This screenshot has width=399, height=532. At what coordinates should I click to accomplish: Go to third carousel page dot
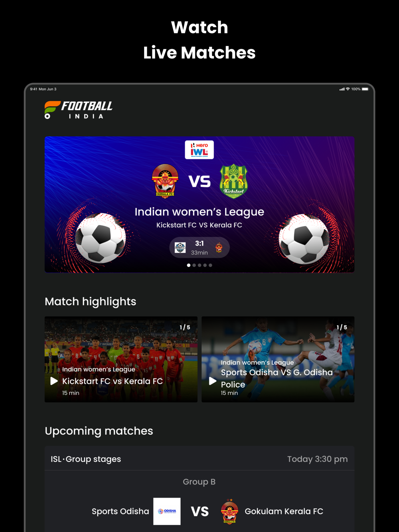click(199, 265)
